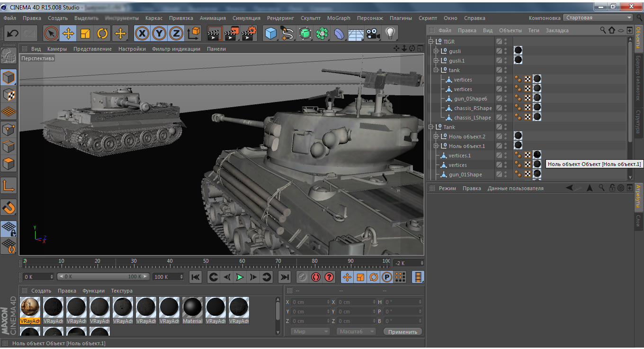644x349 pixels.
Task: Open viewport Фильтр индикации menu
Action: click(x=176, y=49)
